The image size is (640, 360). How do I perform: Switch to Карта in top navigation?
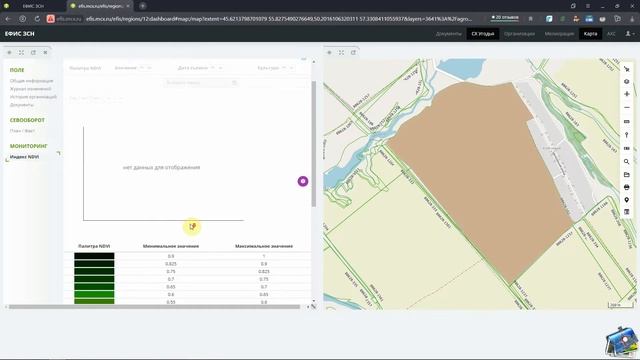(590, 34)
